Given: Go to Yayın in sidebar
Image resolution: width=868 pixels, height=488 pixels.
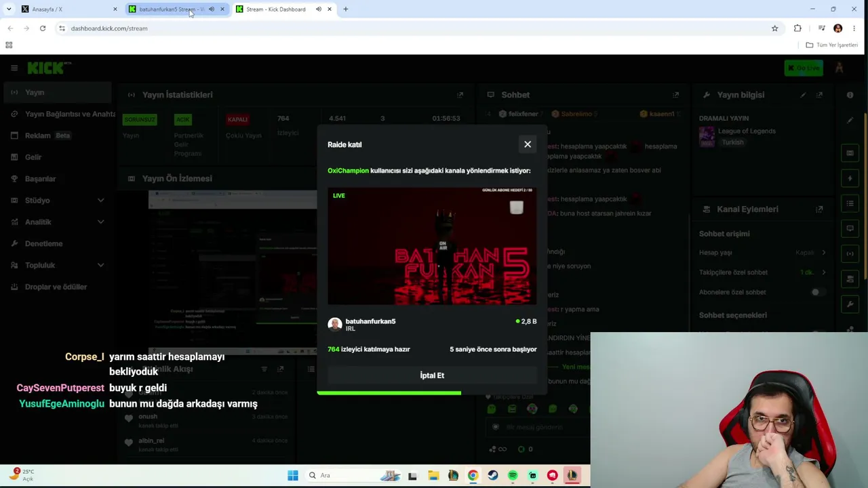Looking at the screenshot, I should click(x=56, y=93).
